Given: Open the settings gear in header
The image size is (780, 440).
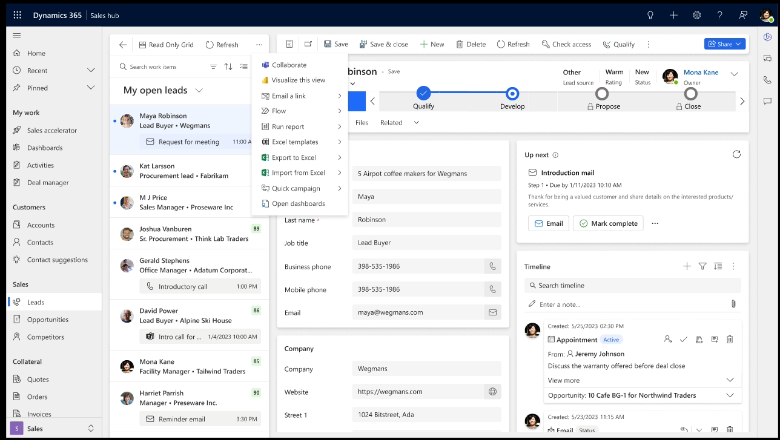Looking at the screenshot, I should [x=696, y=15].
